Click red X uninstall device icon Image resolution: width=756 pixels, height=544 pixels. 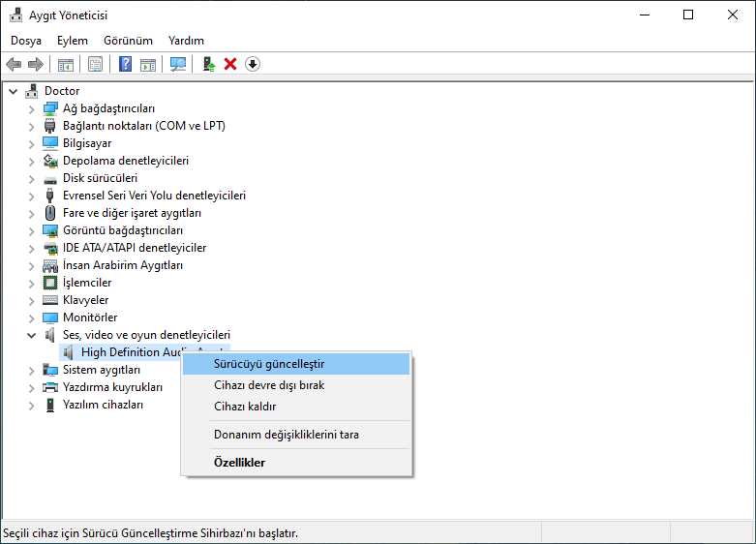(230, 64)
